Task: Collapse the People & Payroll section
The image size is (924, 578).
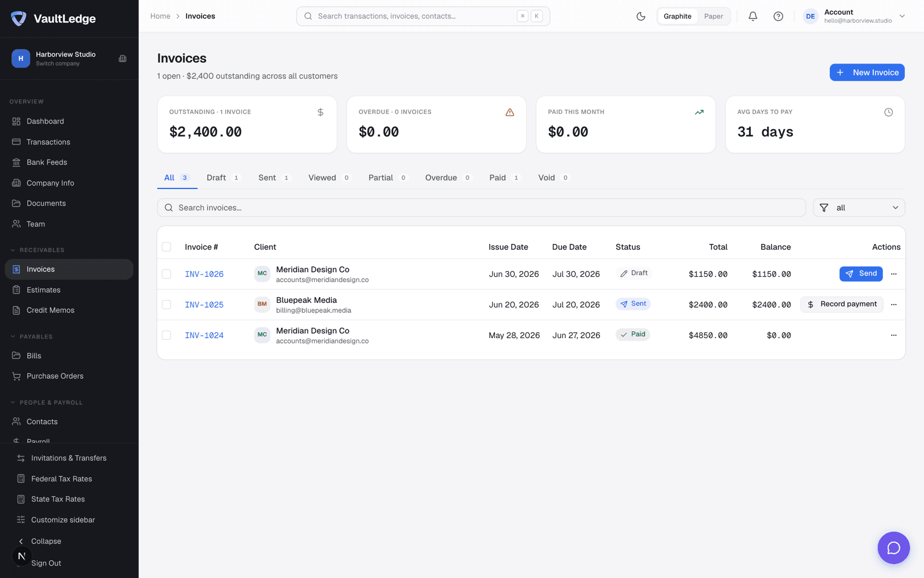Action: (x=46, y=403)
